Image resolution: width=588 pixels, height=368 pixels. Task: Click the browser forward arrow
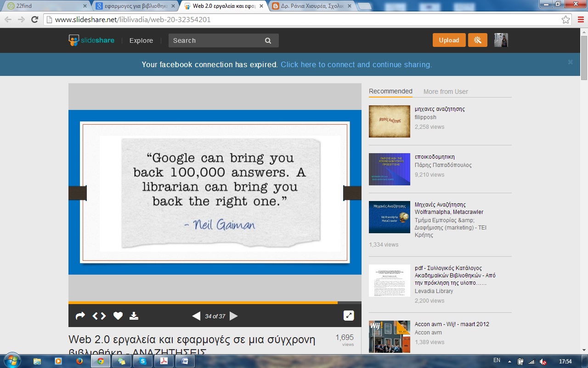point(21,19)
